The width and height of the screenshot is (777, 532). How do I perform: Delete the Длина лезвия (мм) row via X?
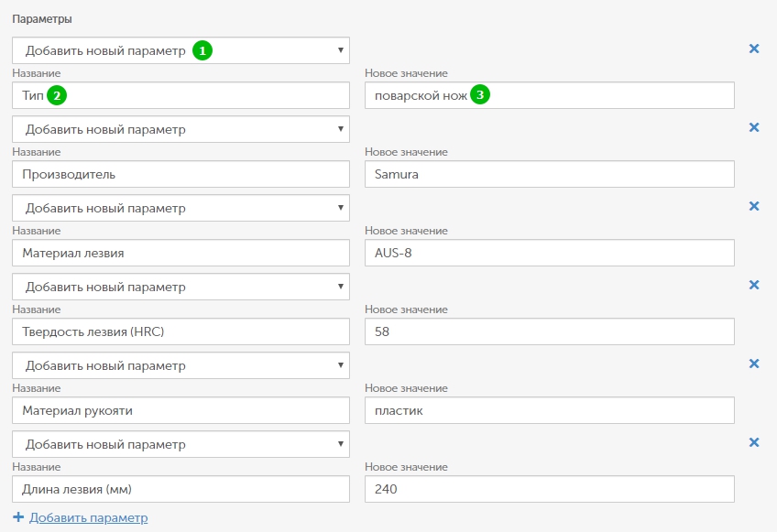[754, 442]
